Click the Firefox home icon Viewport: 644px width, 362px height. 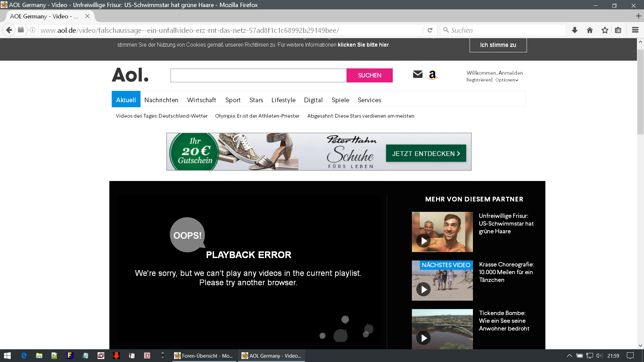pos(590,30)
